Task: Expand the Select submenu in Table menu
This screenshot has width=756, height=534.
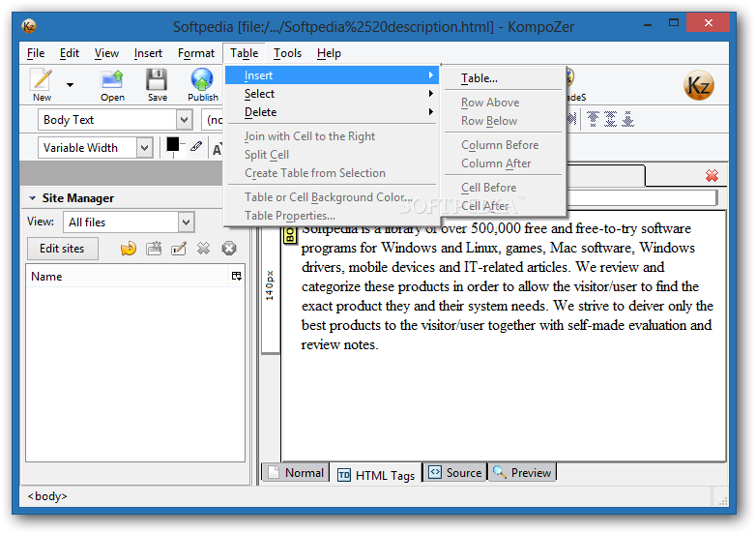Action: 332,94
